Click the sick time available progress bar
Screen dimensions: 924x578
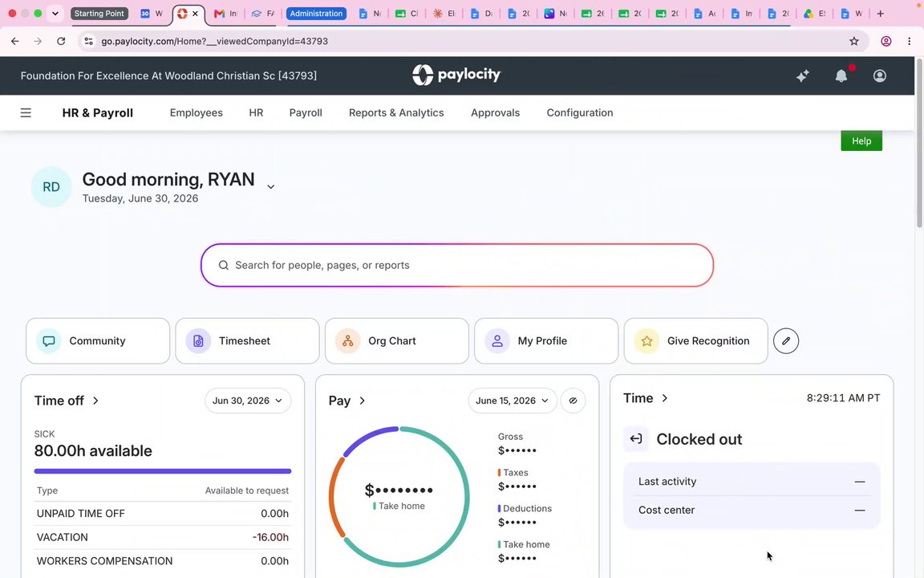click(x=163, y=471)
